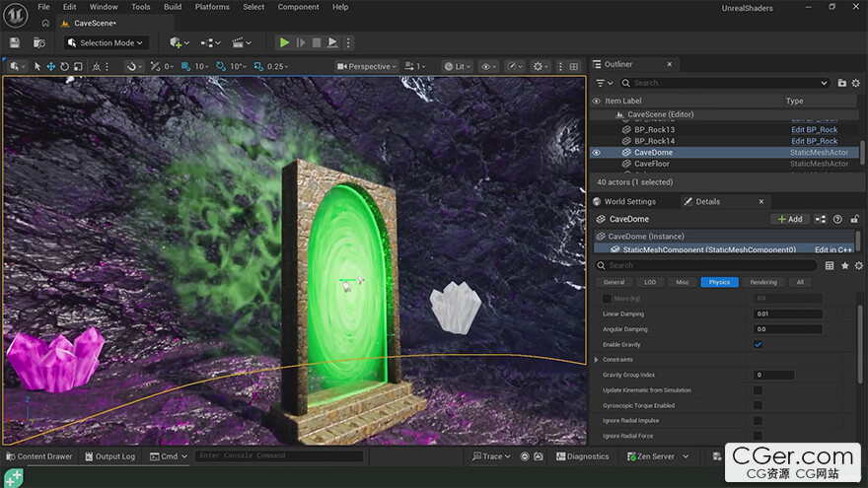Click the Add component button

(x=790, y=219)
